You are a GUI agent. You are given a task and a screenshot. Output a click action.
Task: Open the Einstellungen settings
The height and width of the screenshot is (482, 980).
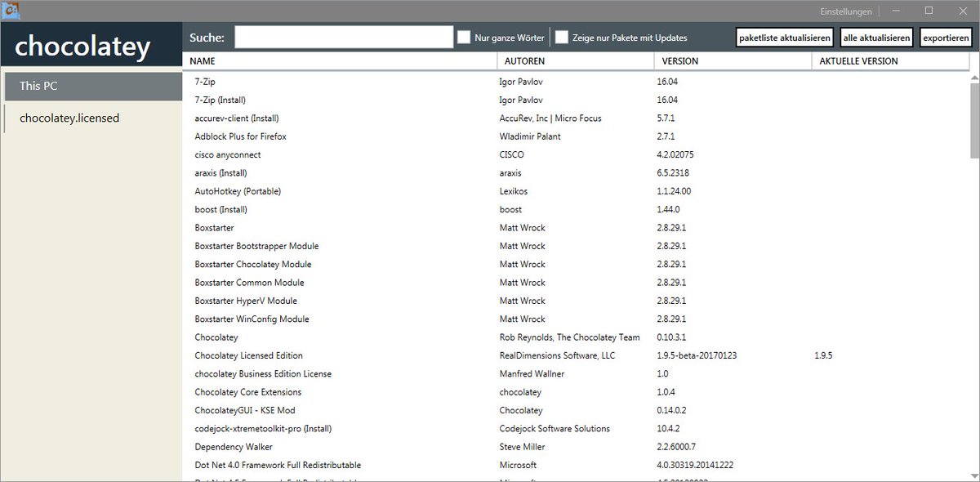coord(846,11)
